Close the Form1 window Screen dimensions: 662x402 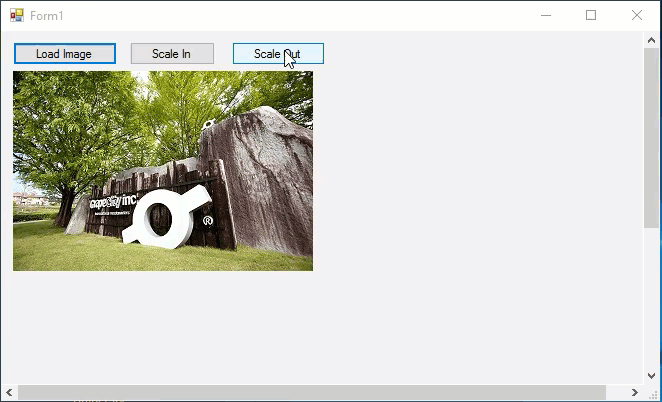point(637,16)
